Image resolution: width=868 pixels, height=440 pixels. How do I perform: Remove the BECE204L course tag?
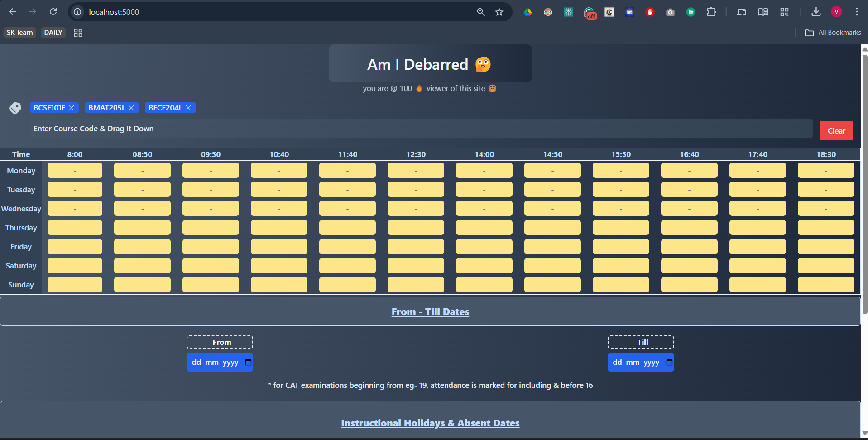tap(188, 108)
